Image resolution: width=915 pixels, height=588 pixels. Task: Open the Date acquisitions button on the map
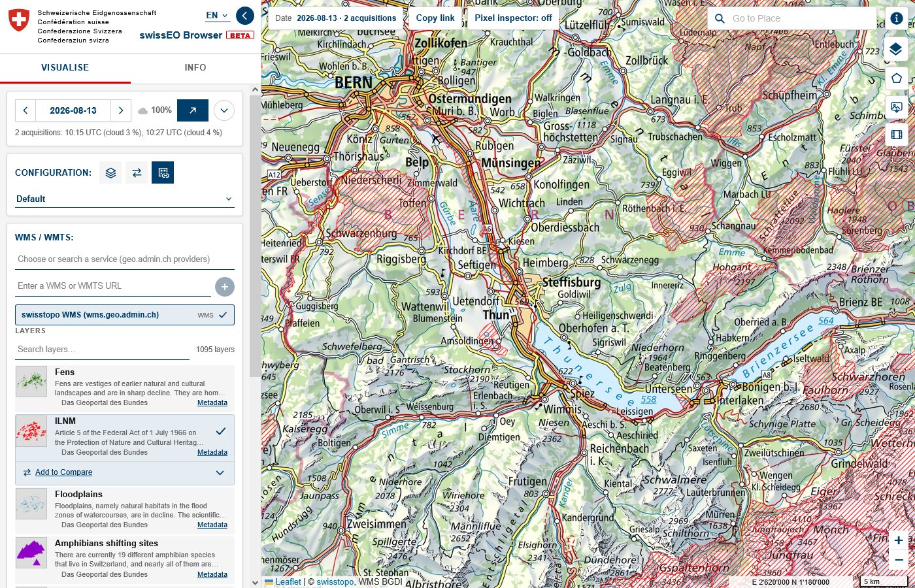(x=336, y=18)
